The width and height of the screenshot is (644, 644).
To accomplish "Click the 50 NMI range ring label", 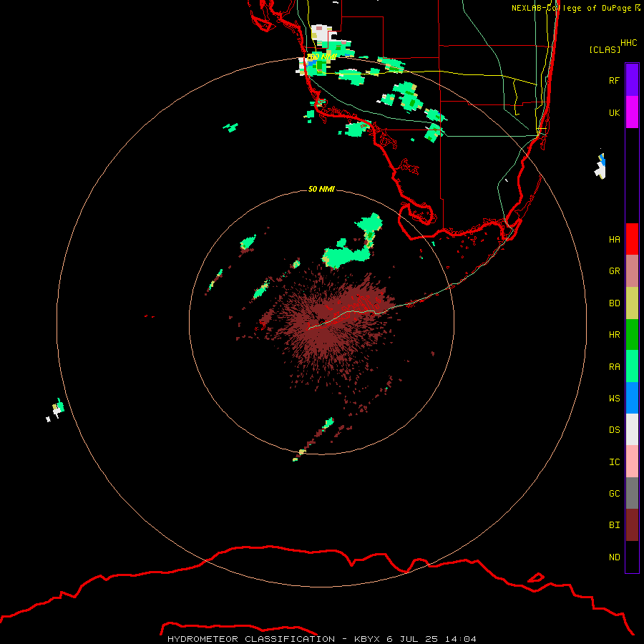I will click(321, 189).
